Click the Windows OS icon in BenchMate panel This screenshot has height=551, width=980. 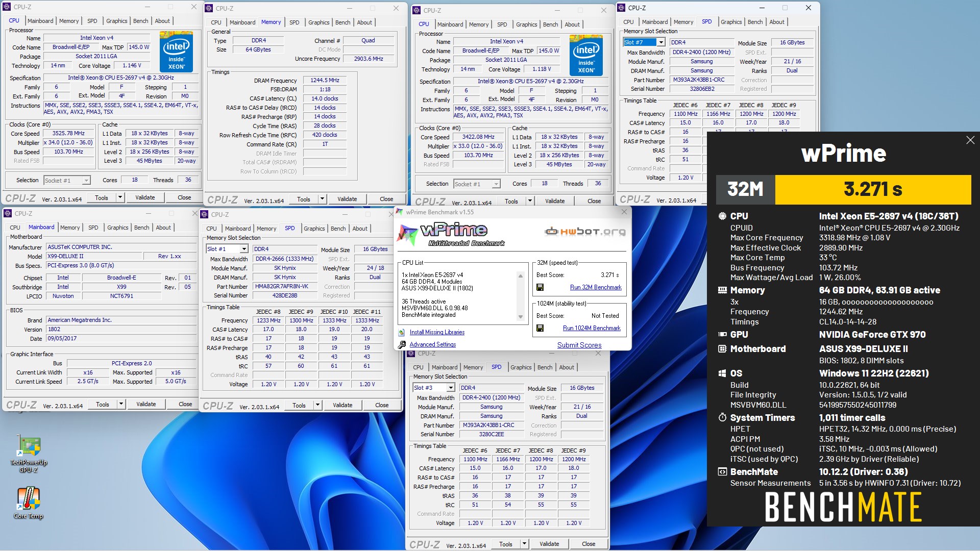point(722,373)
